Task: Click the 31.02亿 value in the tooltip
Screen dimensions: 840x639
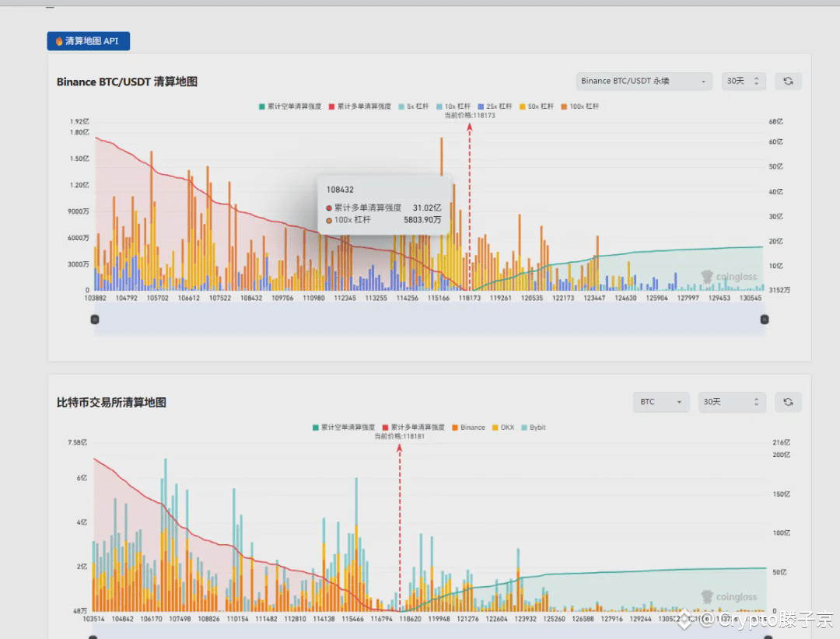Action: coord(427,208)
